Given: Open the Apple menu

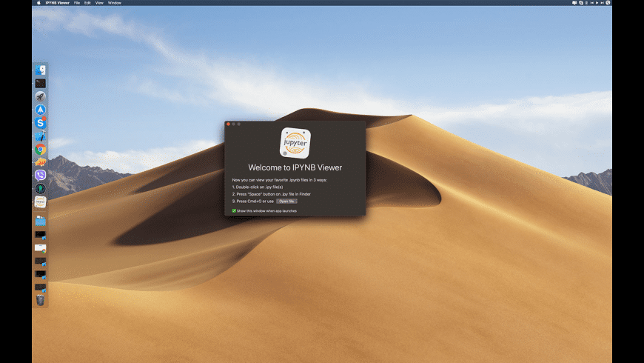Looking at the screenshot, I should pyautogui.click(x=38, y=3).
